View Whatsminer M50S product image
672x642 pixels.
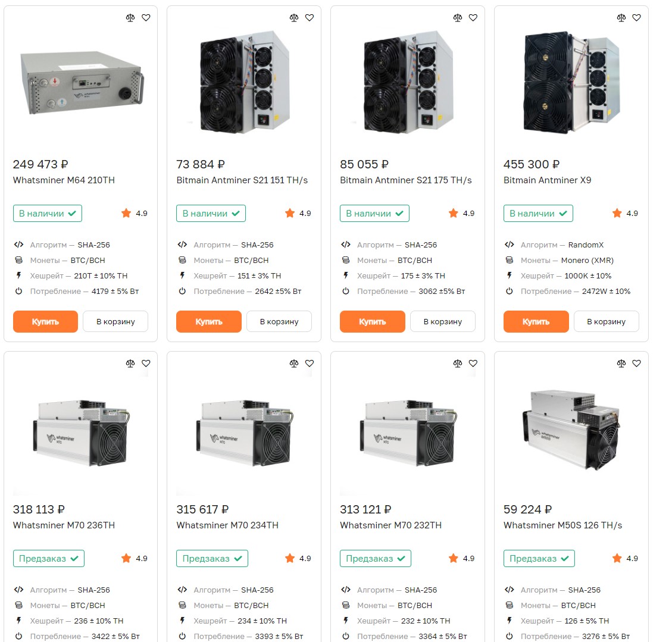(x=571, y=430)
